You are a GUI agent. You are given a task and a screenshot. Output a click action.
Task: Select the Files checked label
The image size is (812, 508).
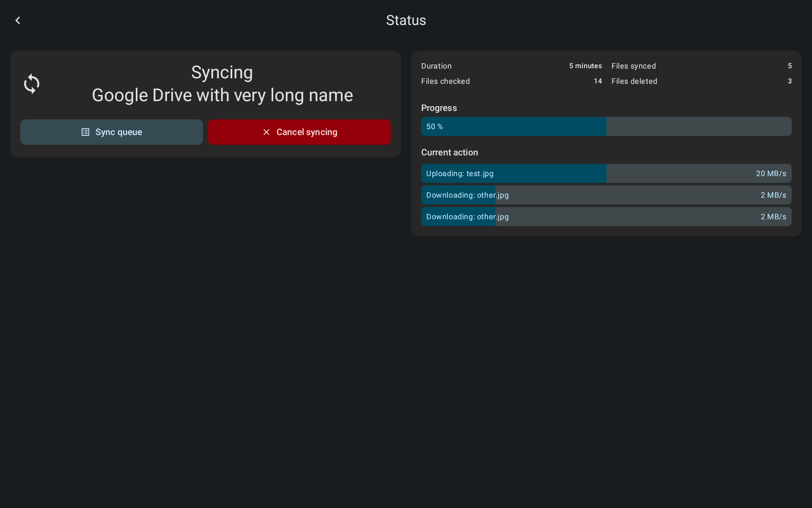coord(445,81)
